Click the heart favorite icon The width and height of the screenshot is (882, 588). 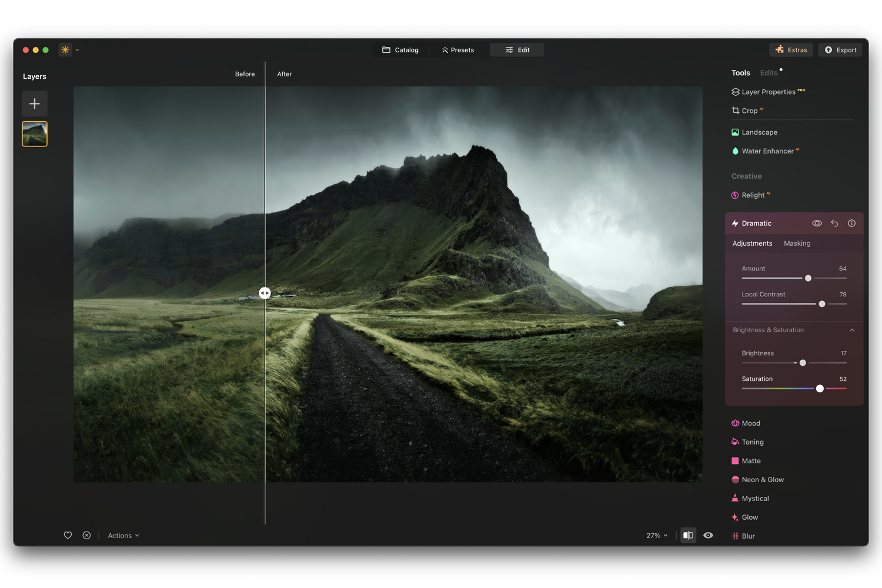[x=68, y=535]
